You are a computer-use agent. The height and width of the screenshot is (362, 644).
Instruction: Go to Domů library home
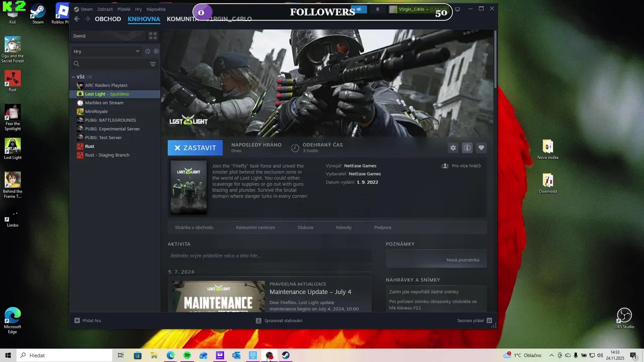(108, 36)
